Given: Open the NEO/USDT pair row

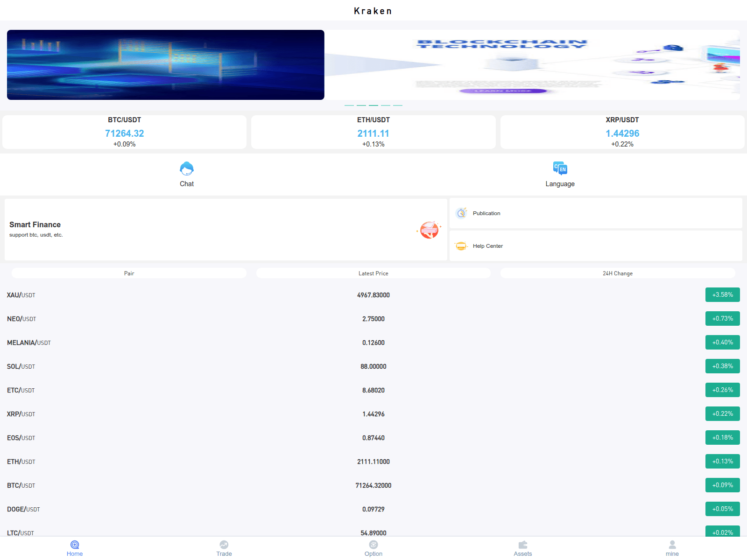Looking at the screenshot, I should pyautogui.click(x=373, y=319).
